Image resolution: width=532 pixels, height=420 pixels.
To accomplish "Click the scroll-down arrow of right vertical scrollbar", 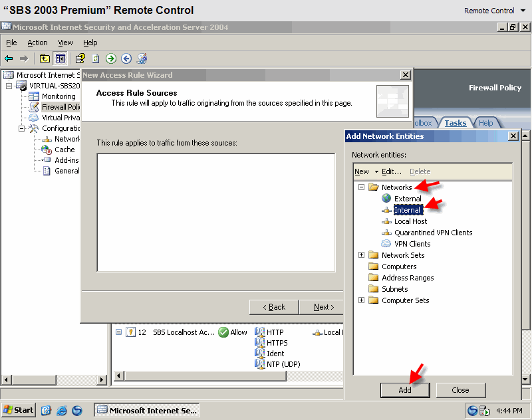I will [x=525, y=380].
